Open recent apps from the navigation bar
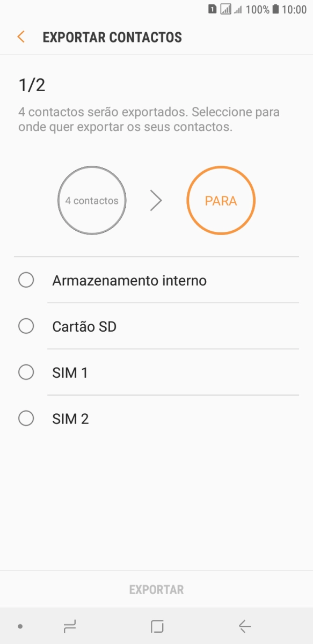This screenshot has height=644, width=313. coord(69,626)
